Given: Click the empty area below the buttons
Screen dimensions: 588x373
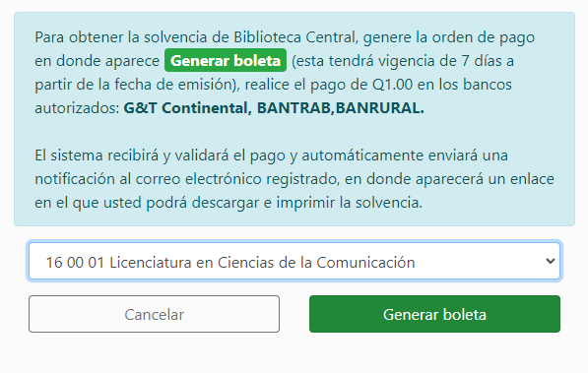Looking at the screenshot, I should click(294, 354).
